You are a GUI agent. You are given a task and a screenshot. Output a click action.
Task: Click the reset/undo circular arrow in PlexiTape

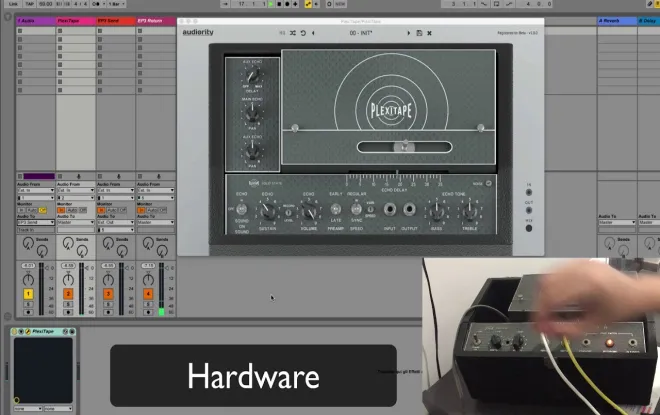303,33
